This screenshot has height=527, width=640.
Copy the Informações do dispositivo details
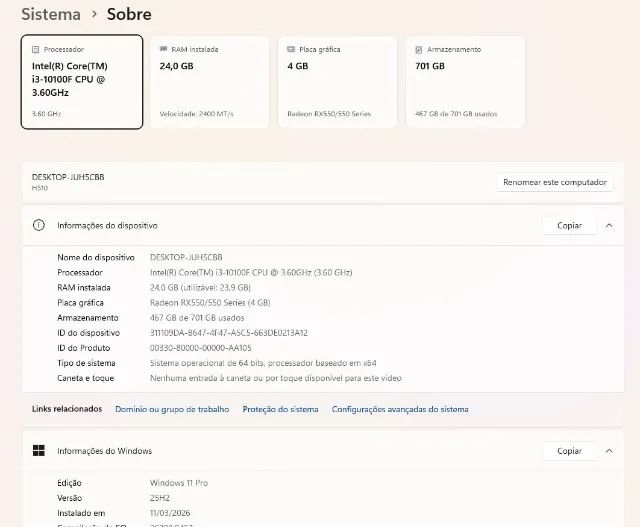(569, 225)
